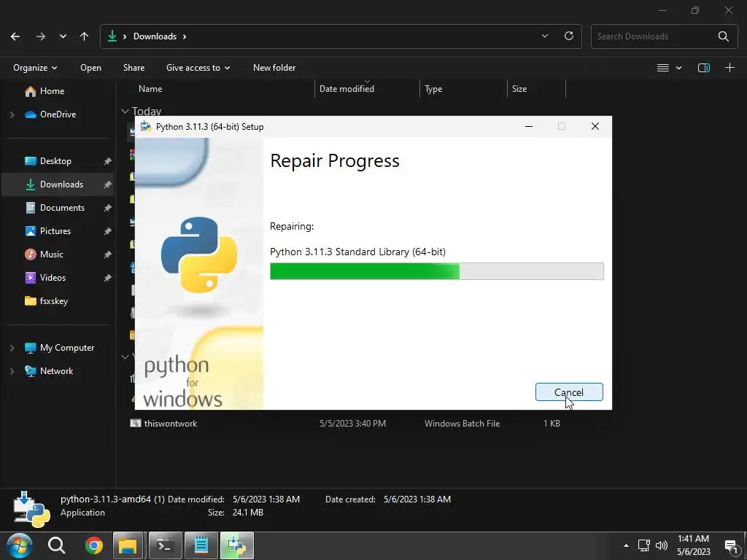Open the Start menu
The height and width of the screenshot is (560, 747).
[x=19, y=545]
